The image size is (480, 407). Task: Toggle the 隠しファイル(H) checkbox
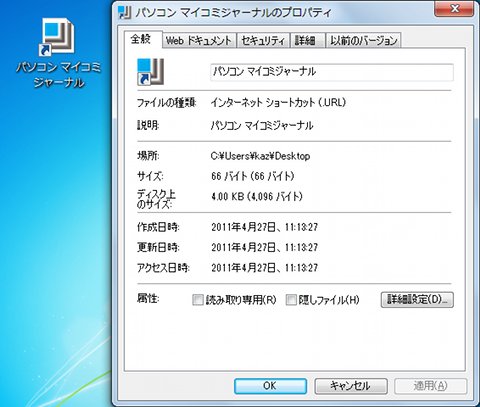pos(291,300)
